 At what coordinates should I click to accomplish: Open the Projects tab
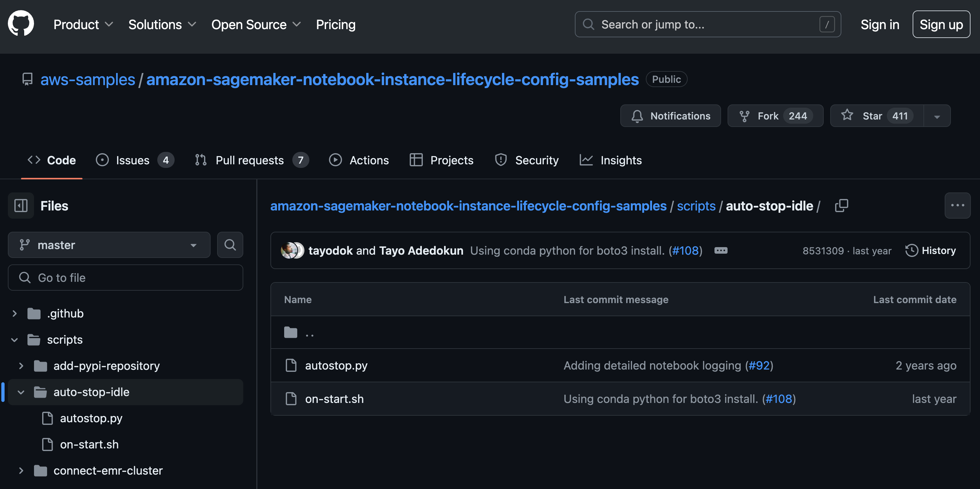coord(442,160)
